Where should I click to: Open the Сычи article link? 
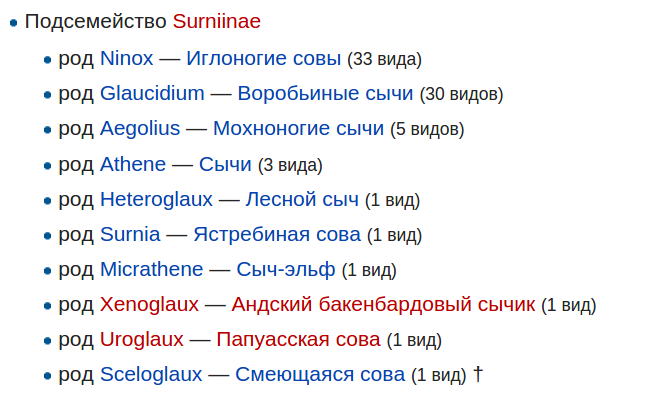[x=225, y=164]
